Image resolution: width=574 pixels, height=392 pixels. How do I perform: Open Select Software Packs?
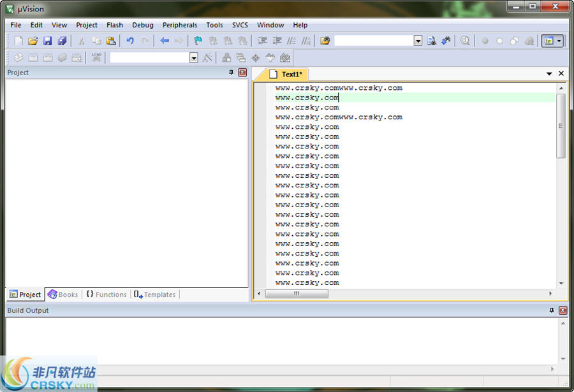270,57
